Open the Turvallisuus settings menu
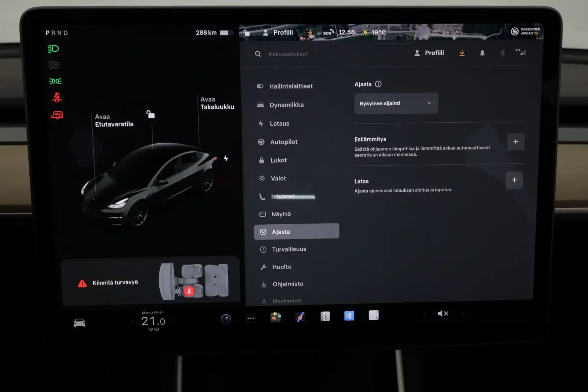The width and height of the screenshot is (588, 392). (x=283, y=249)
